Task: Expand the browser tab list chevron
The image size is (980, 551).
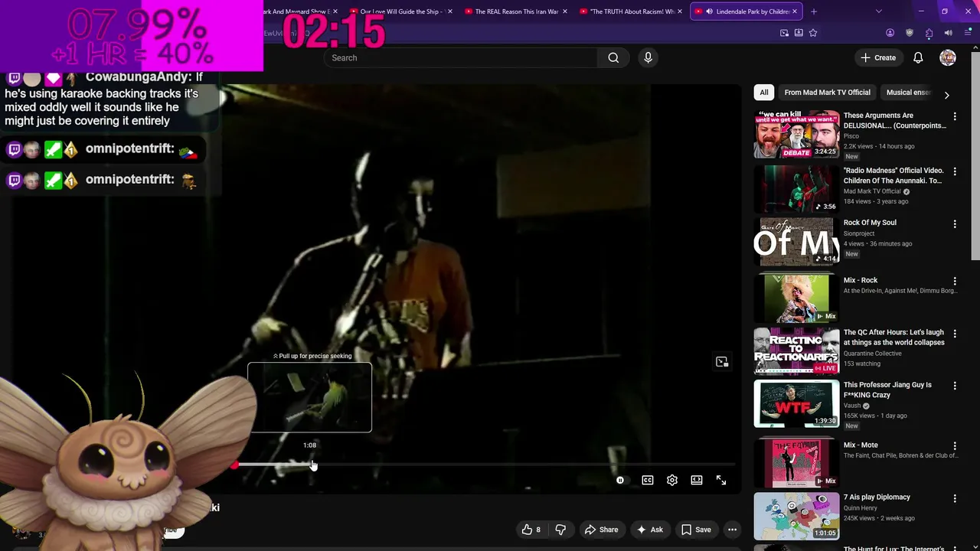Action: pyautogui.click(x=878, y=11)
